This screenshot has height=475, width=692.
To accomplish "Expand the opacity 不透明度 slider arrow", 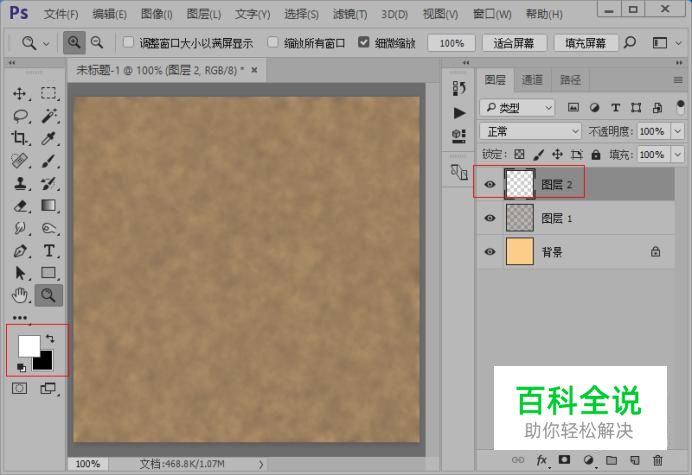I will tap(677, 132).
